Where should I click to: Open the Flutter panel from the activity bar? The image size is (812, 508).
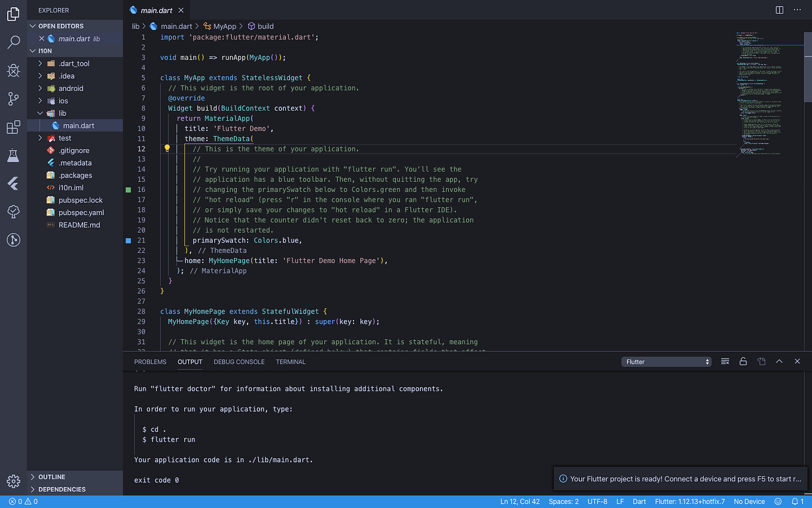13,184
